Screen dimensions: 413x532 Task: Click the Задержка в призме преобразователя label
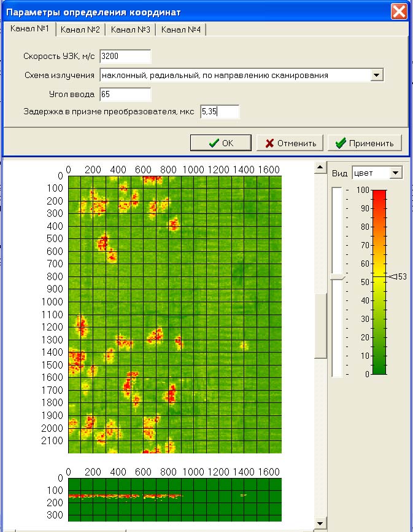[109, 112]
